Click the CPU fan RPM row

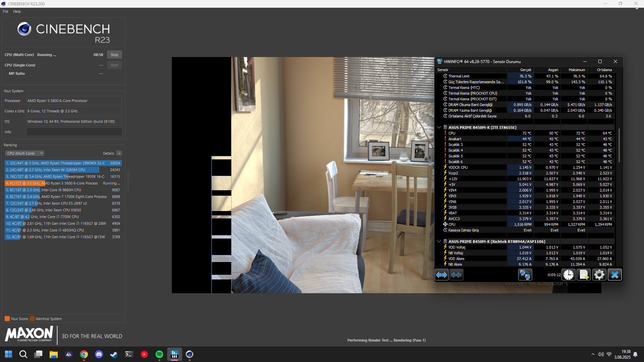[525, 224]
